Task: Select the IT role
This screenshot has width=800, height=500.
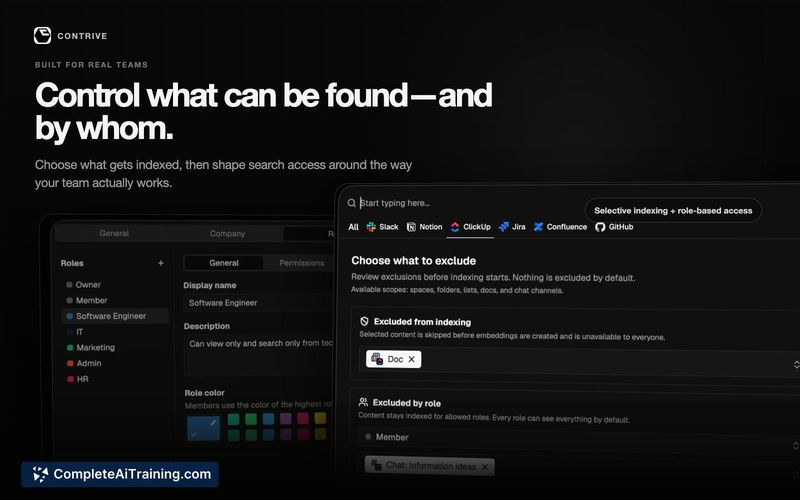Action: pos(115,332)
